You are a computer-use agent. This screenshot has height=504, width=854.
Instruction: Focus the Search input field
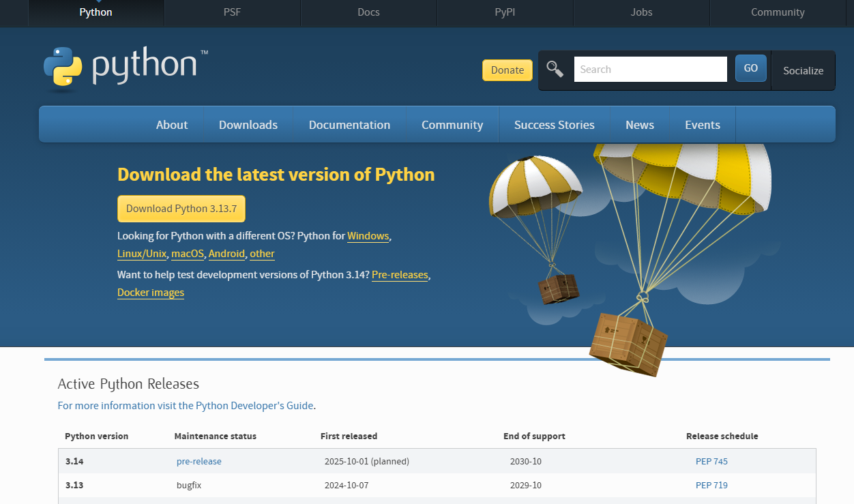point(650,70)
